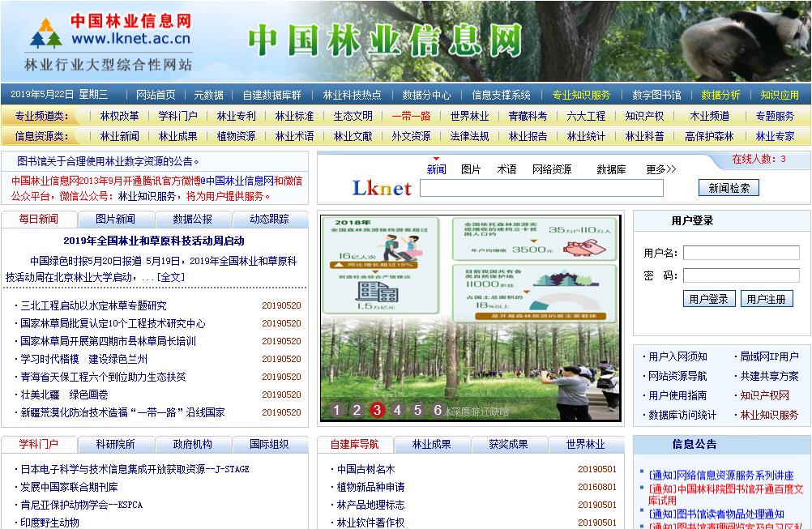Expand the 更多>> search categories

tap(660, 169)
